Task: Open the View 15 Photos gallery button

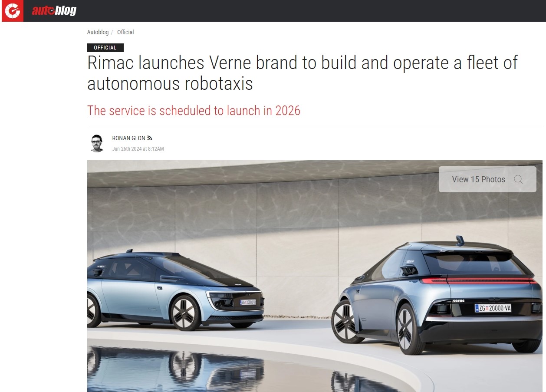Action: point(487,179)
